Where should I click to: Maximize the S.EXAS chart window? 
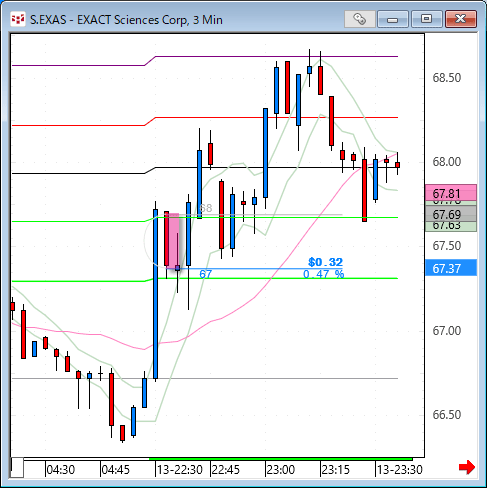point(426,19)
